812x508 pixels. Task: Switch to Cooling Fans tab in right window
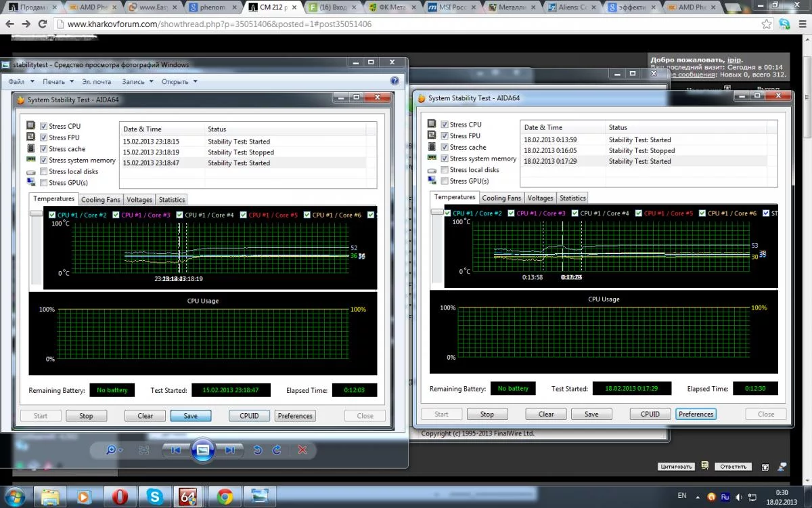pyautogui.click(x=501, y=198)
